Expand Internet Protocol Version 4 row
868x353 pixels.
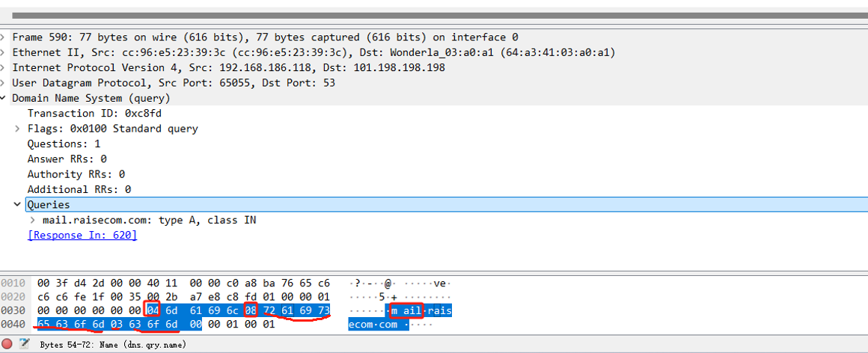4,67
